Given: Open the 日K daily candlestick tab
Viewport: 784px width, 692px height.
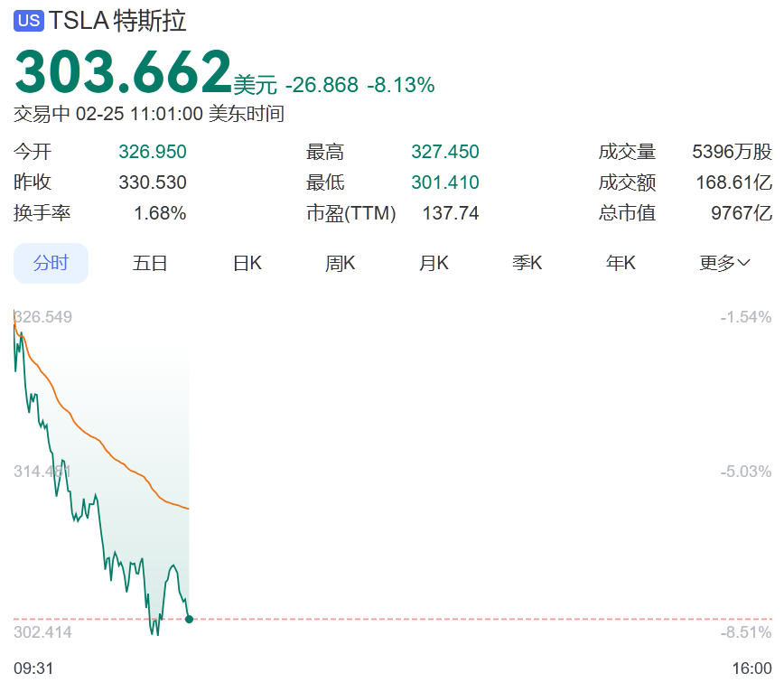Looking at the screenshot, I should [x=247, y=263].
